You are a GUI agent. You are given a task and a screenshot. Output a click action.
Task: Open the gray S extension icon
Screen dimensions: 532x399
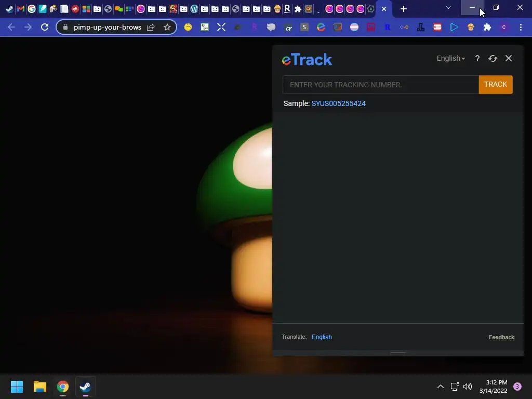[304, 27]
